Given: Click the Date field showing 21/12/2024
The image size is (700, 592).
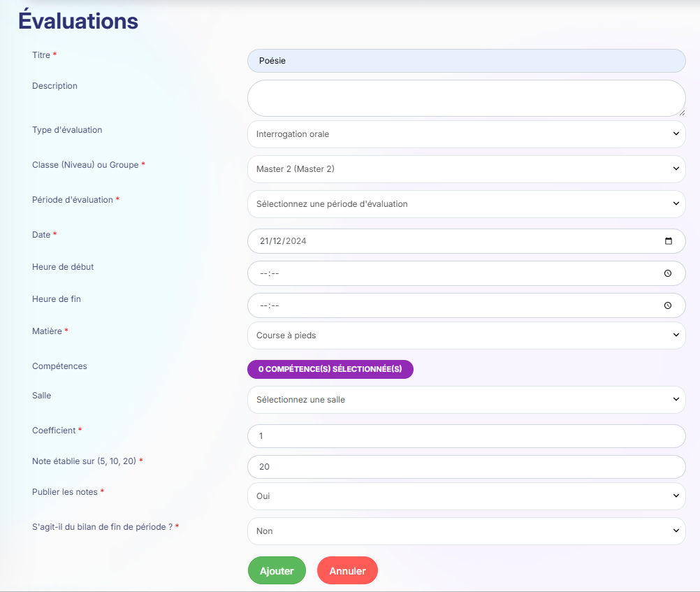Looking at the screenshot, I should click(x=447, y=241).
